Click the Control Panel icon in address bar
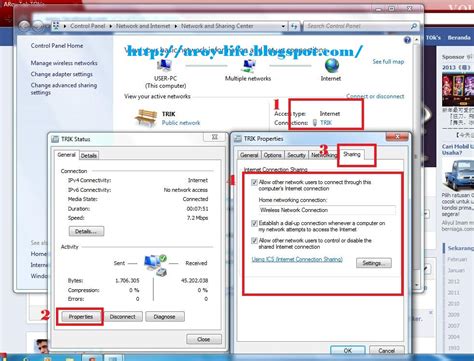Viewport: 474px width, 361px height. (x=56, y=26)
